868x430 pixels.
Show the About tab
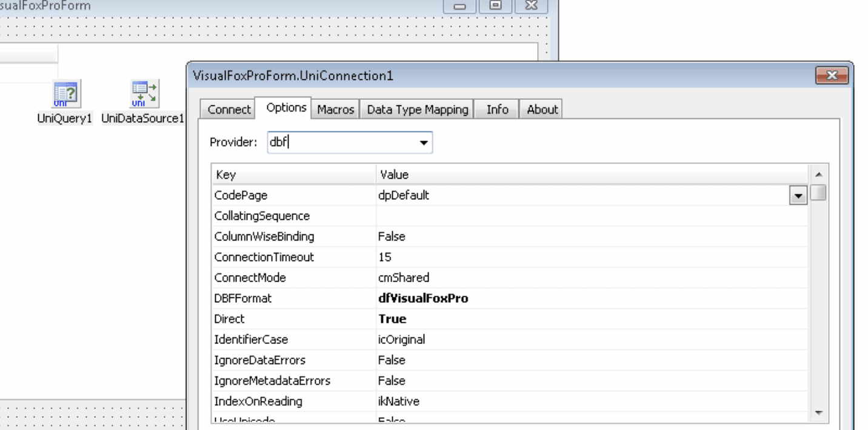[542, 110]
